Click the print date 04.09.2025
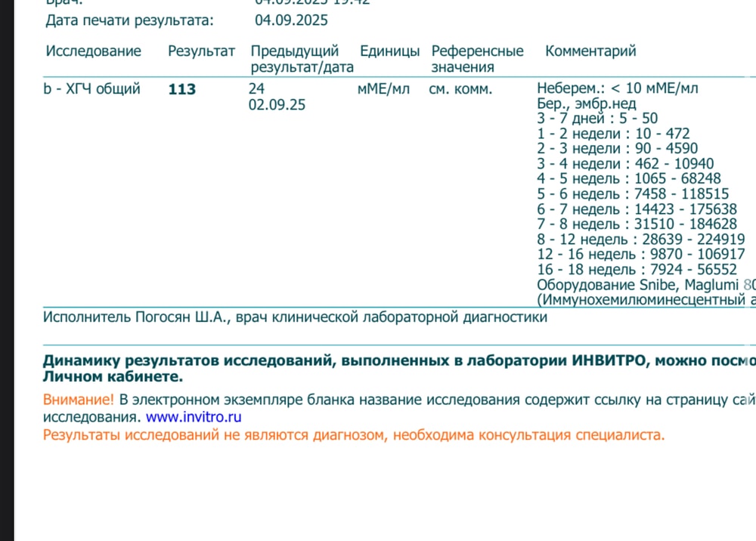The height and width of the screenshot is (541, 756). (x=291, y=20)
